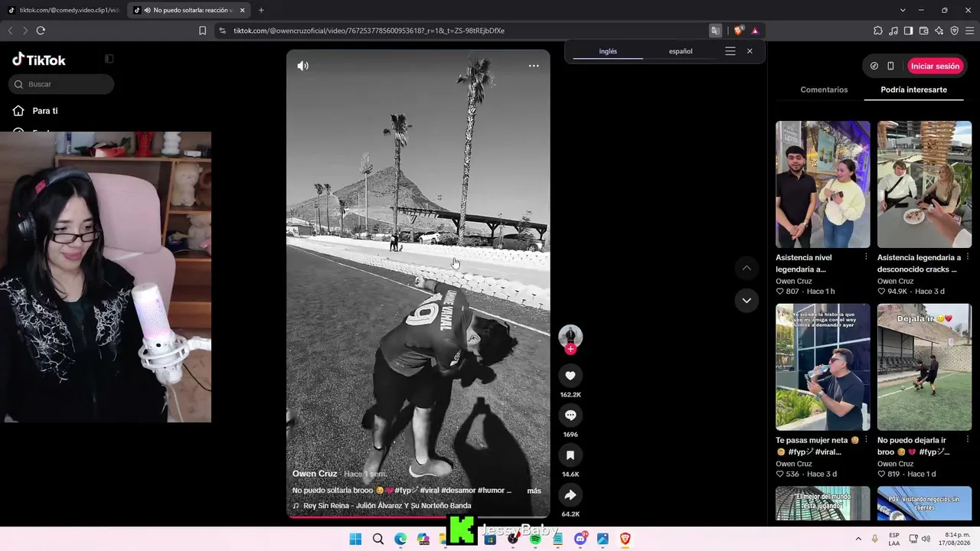Open the video's three-dot options menu

(x=534, y=66)
